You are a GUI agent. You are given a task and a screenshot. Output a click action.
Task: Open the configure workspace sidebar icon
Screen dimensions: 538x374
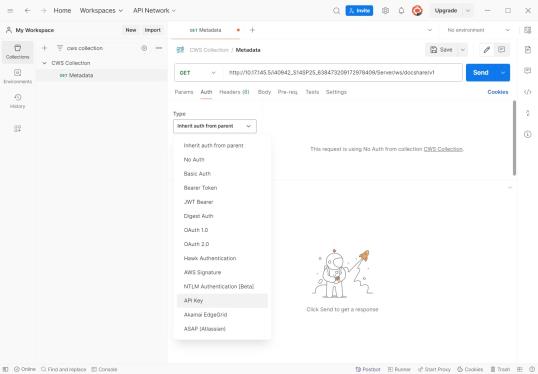coord(17,129)
